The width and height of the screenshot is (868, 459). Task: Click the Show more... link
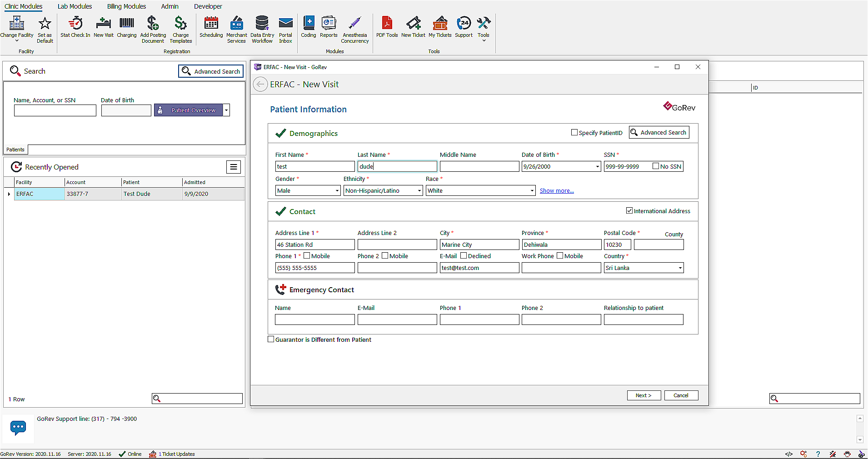click(557, 191)
